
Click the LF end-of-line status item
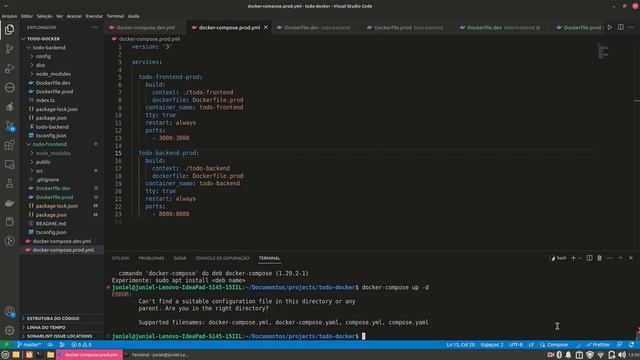(x=531, y=344)
